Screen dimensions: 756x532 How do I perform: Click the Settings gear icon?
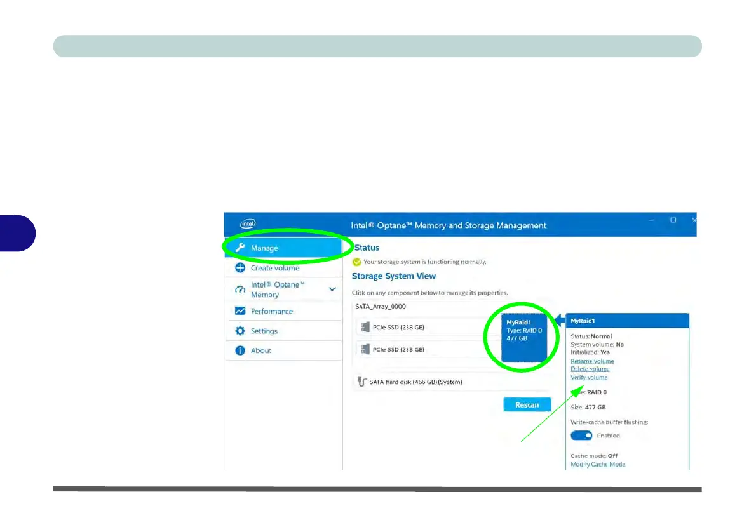tap(240, 331)
